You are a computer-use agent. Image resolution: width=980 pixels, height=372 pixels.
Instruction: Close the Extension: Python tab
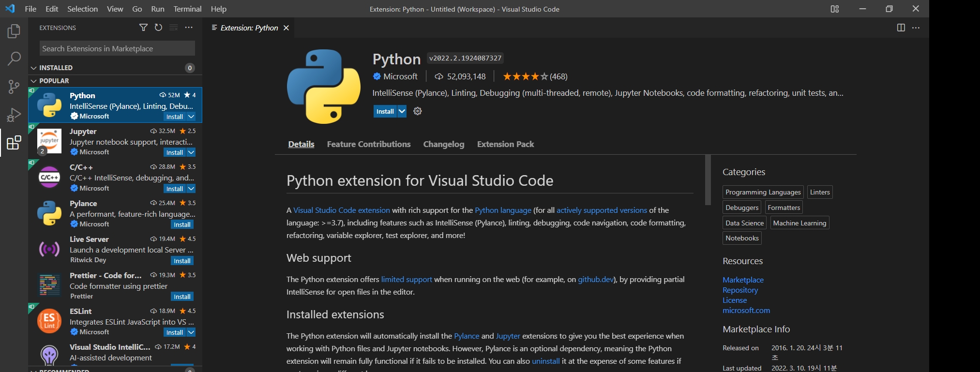click(286, 28)
